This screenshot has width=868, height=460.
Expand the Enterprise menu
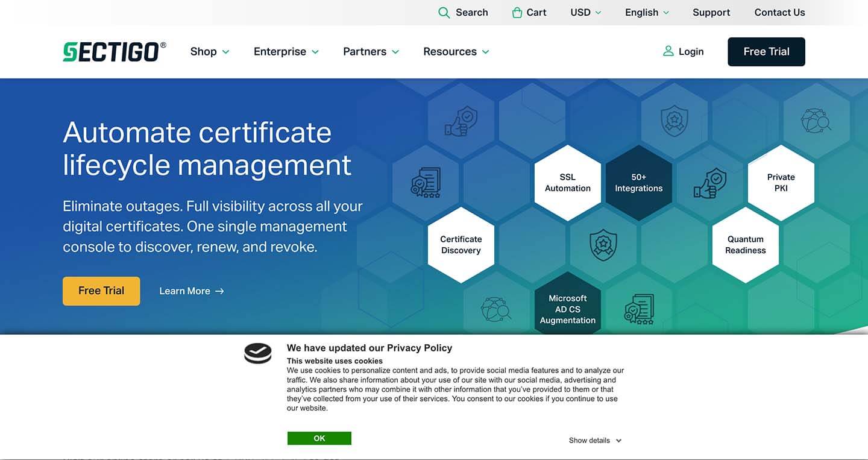click(x=286, y=52)
